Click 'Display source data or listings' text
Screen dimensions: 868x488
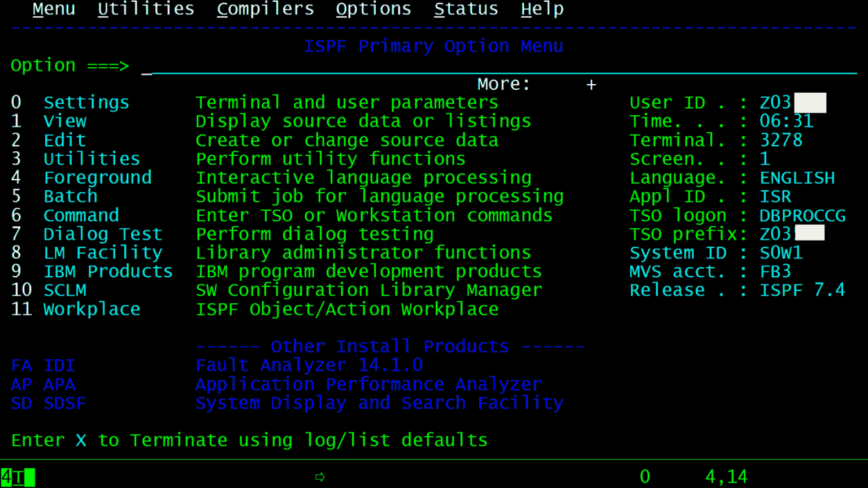point(363,121)
